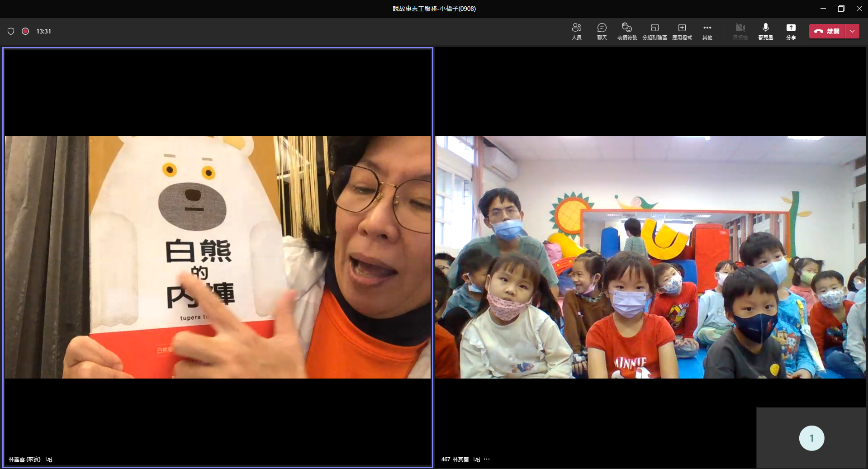Select 467_林其蓁's classroom video feed
The height and width of the screenshot is (469, 868).
650,257
